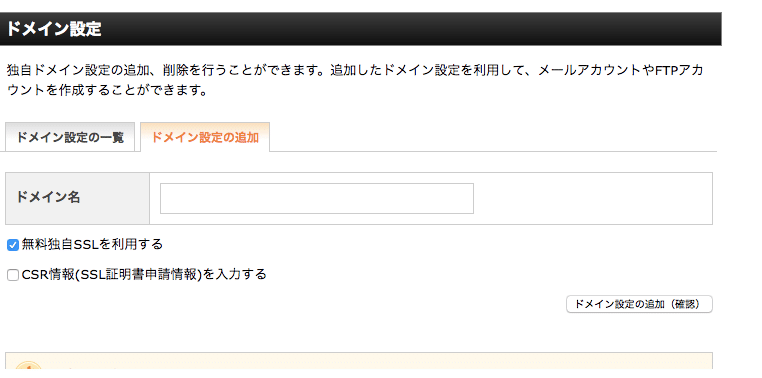Click the 確認 text on the submit button

684,304
